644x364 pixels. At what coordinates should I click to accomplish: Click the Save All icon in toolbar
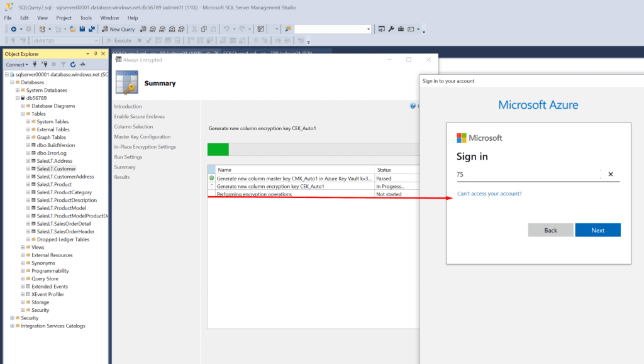click(x=91, y=29)
